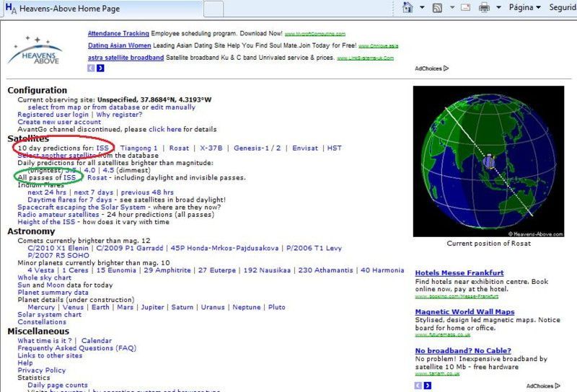Click Create new user account
Screen dimensions: 577x392
pyautogui.click(x=59, y=122)
